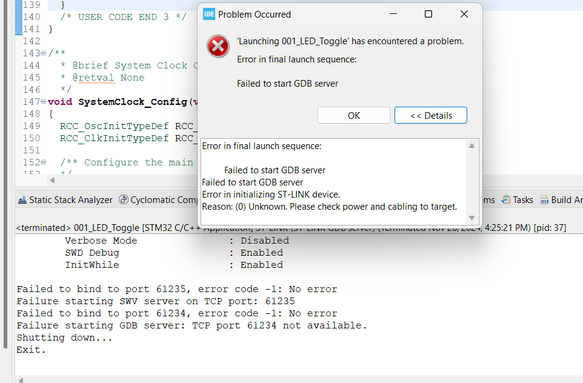Collapse comment fold at line 143
Screen dimensions: 583x383
click(x=44, y=53)
